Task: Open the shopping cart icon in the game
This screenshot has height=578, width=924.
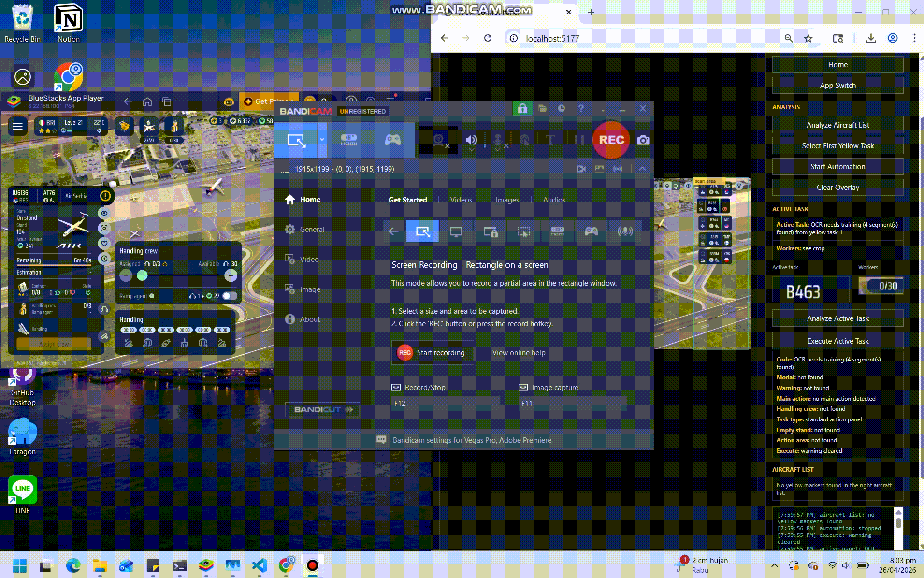Action: click(124, 127)
